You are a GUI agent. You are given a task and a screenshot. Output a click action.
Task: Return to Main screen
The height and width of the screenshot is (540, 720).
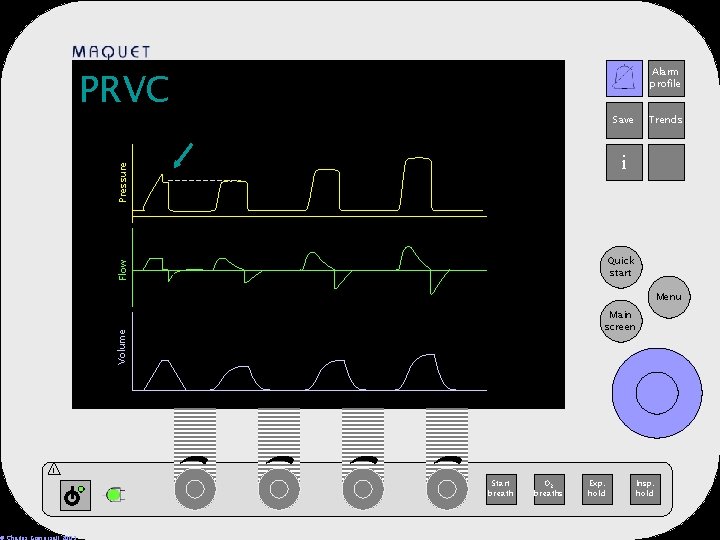point(621,321)
